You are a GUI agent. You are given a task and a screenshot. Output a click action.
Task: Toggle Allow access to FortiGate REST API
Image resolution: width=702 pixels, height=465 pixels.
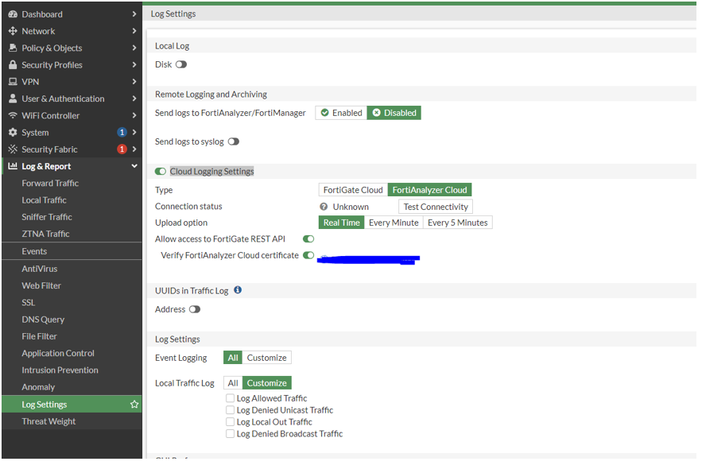[308, 239]
